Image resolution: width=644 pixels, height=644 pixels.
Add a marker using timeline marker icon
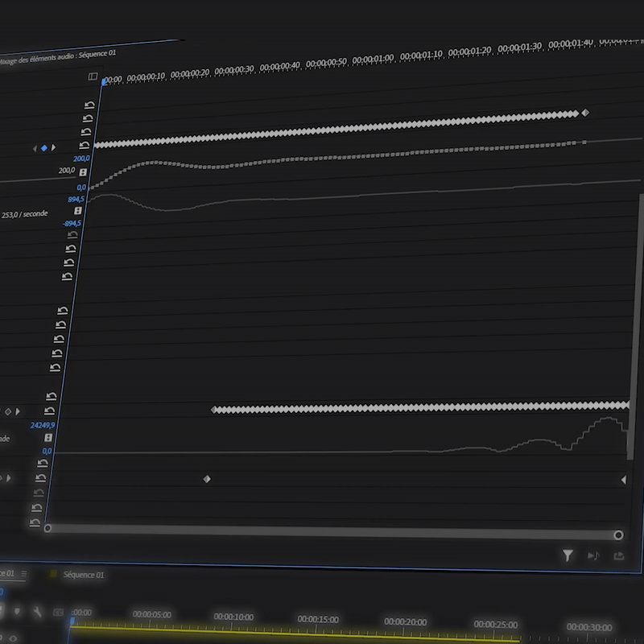point(17,612)
